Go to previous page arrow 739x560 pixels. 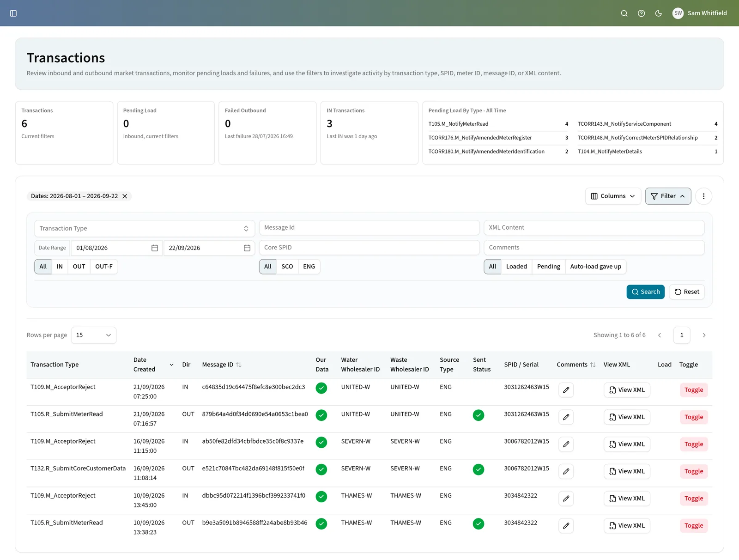660,335
